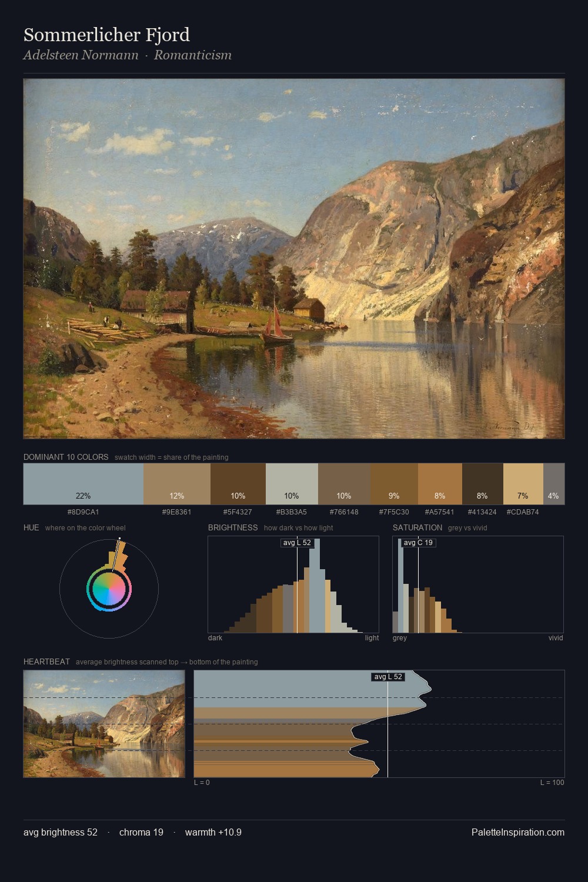Select the 10% brown swatch #766148
The width and height of the screenshot is (588, 882).
point(344,484)
